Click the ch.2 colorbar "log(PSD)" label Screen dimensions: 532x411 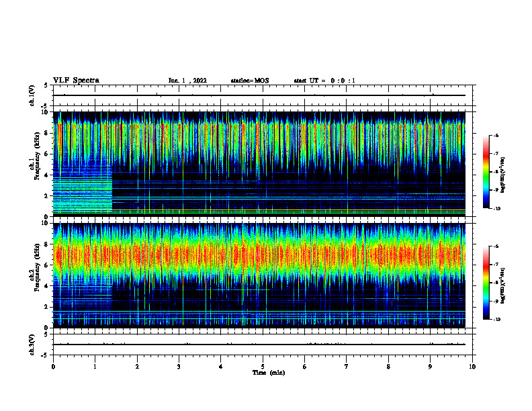point(503,285)
